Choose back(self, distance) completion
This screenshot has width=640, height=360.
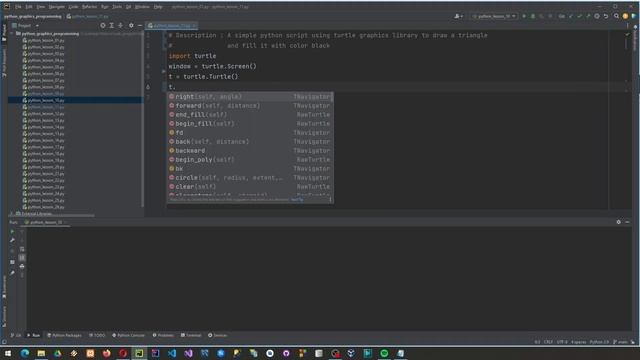pos(250,142)
